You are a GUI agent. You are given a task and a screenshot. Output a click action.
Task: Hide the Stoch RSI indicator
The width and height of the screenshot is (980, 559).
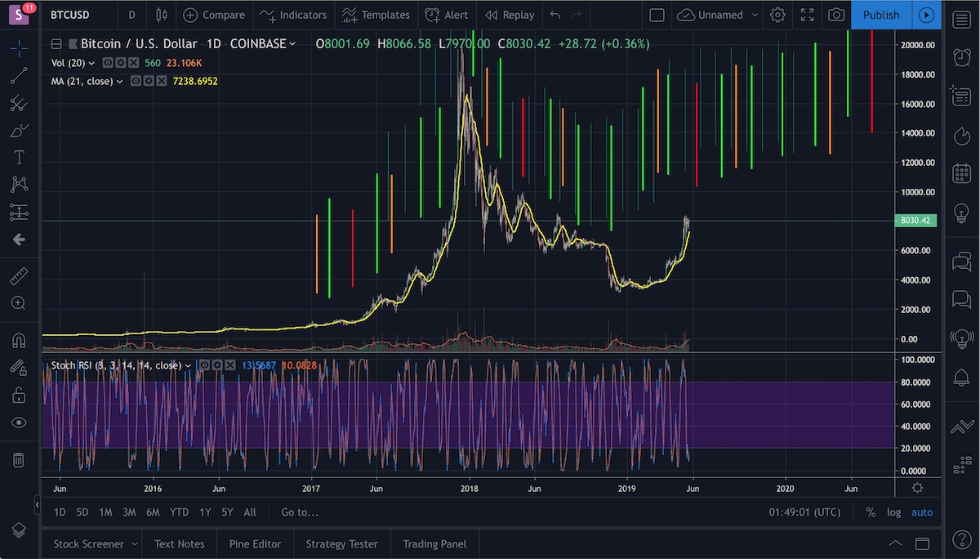point(205,365)
